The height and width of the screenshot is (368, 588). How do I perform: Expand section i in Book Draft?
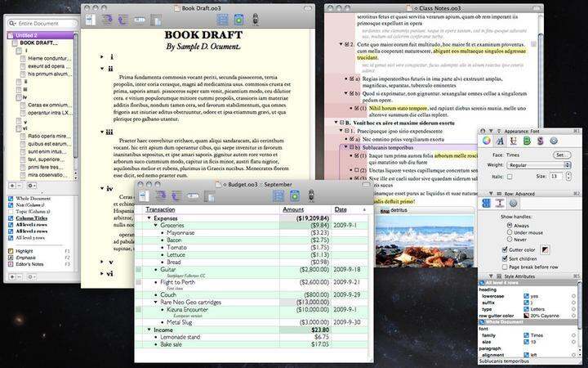point(101,56)
